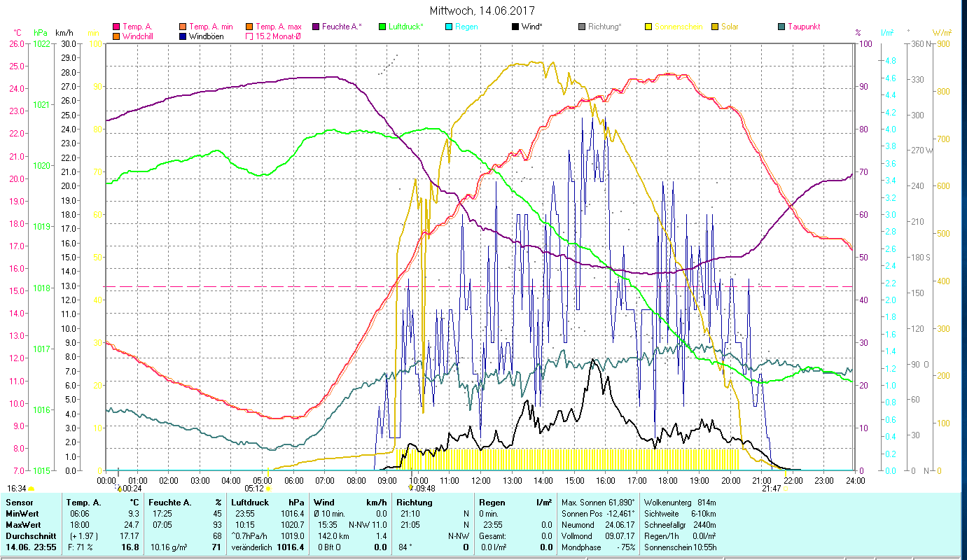Click the 'Regen' table column header

click(x=492, y=503)
